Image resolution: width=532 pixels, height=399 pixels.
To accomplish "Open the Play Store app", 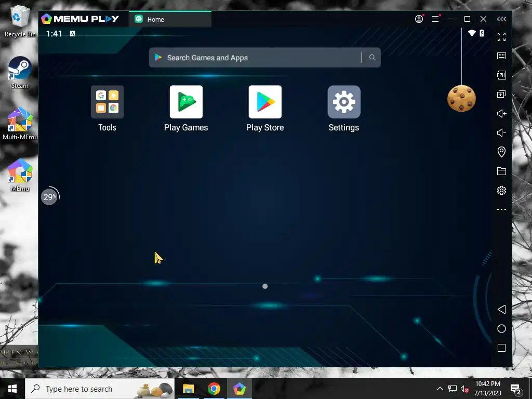I will point(265,102).
